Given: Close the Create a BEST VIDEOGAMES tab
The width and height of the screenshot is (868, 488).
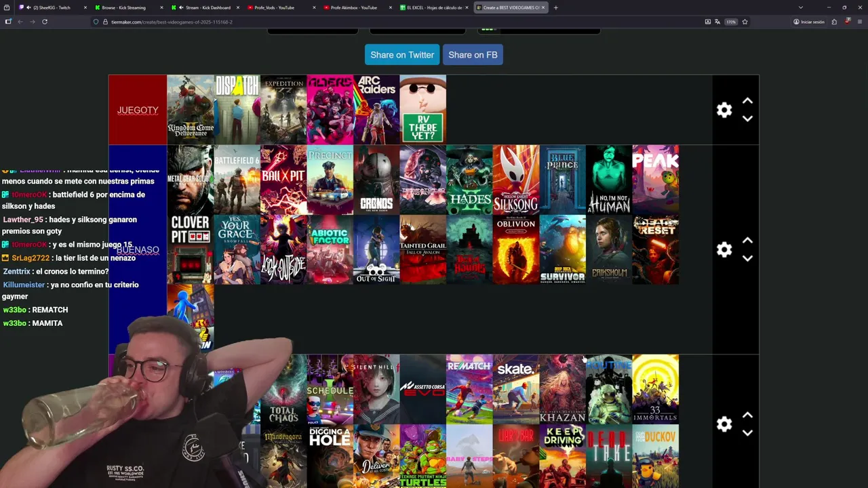Looking at the screenshot, I should (542, 7).
